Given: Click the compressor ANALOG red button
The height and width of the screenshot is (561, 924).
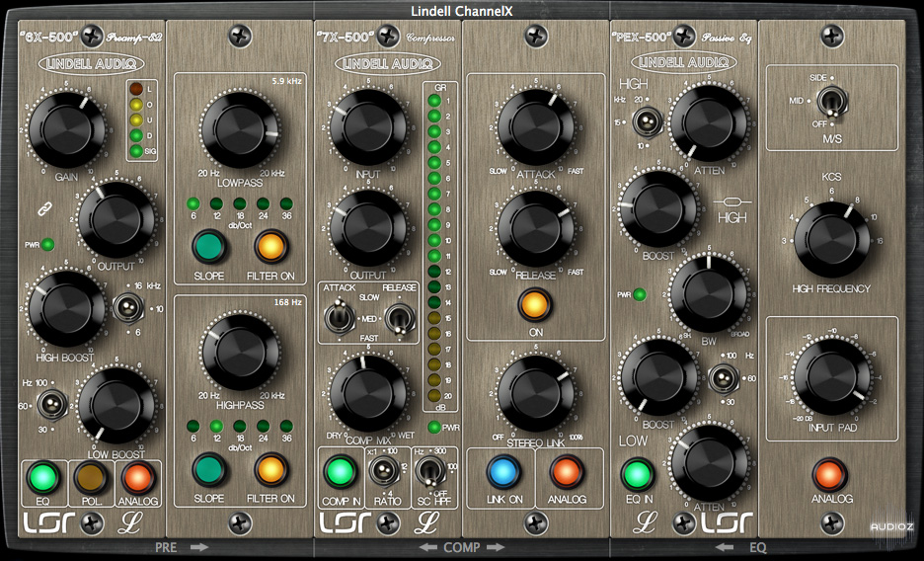Looking at the screenshot, I should (x=566, y=471).
